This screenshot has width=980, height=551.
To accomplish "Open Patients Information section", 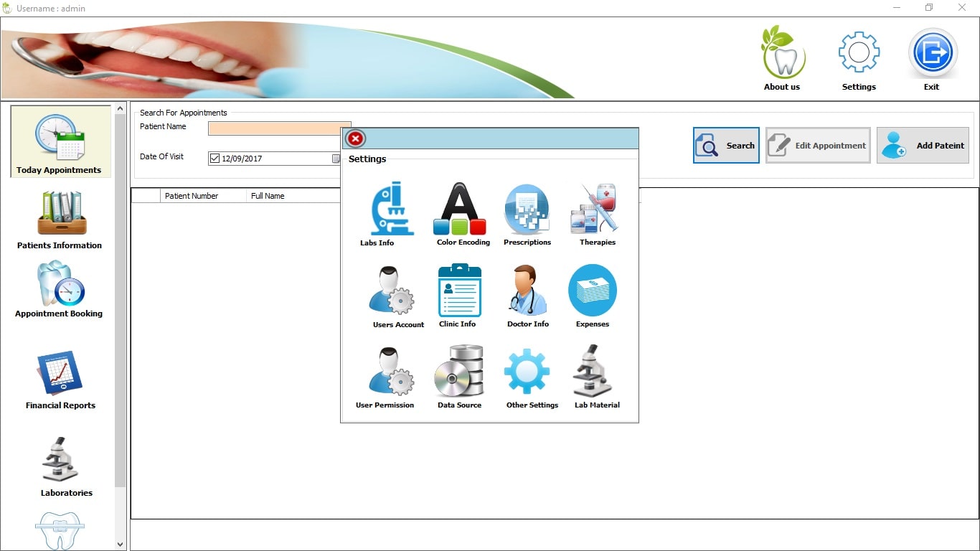I will pos(60,220).
